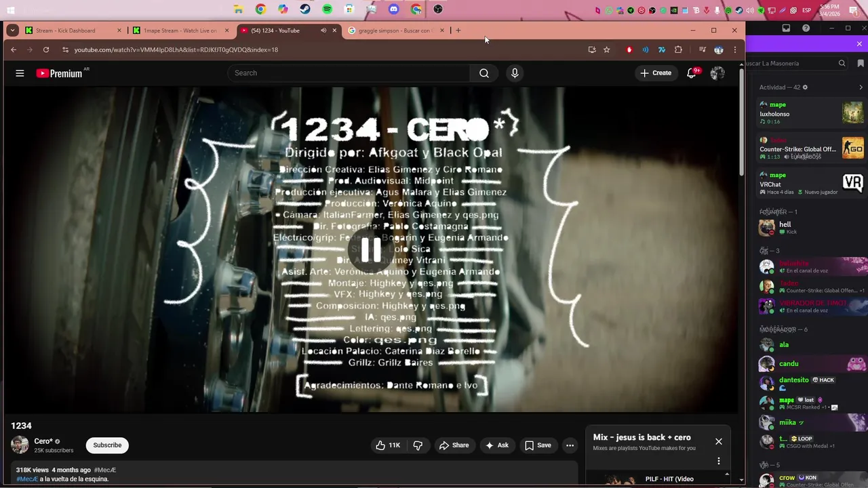Save video to a playlist
Viewport: 868px width, 488px height.
(x=538, y=445)
